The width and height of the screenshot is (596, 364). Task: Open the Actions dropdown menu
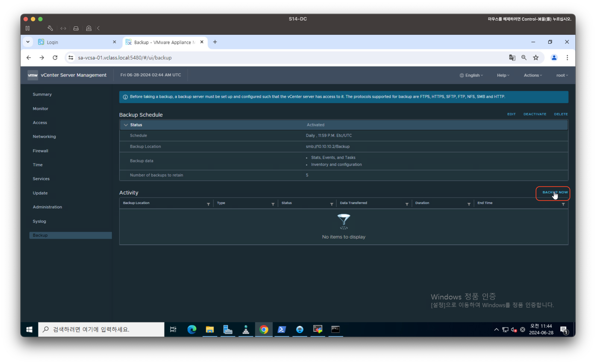click(x=533, y=75)
